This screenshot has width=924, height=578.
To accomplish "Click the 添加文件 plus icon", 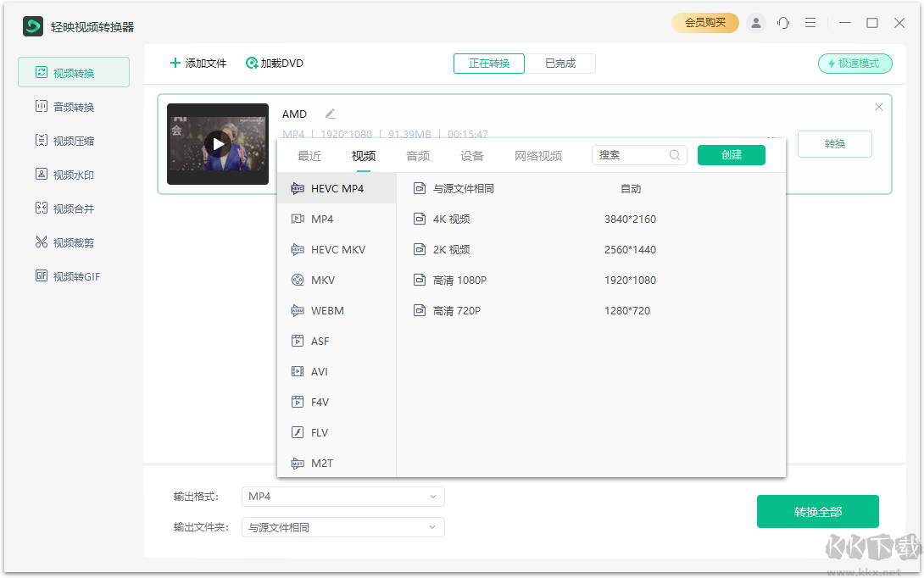I will (175, 63).
